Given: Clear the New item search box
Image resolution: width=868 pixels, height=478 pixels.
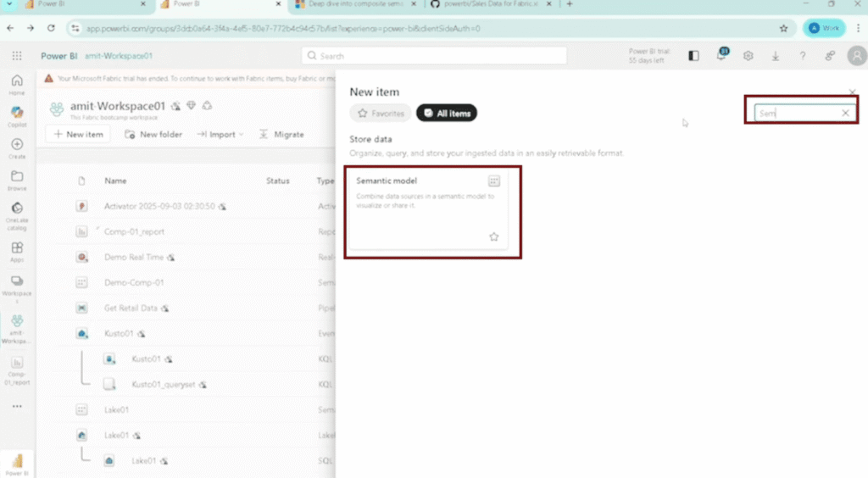Looking at the screenshot, I should [x=845, y=114].
